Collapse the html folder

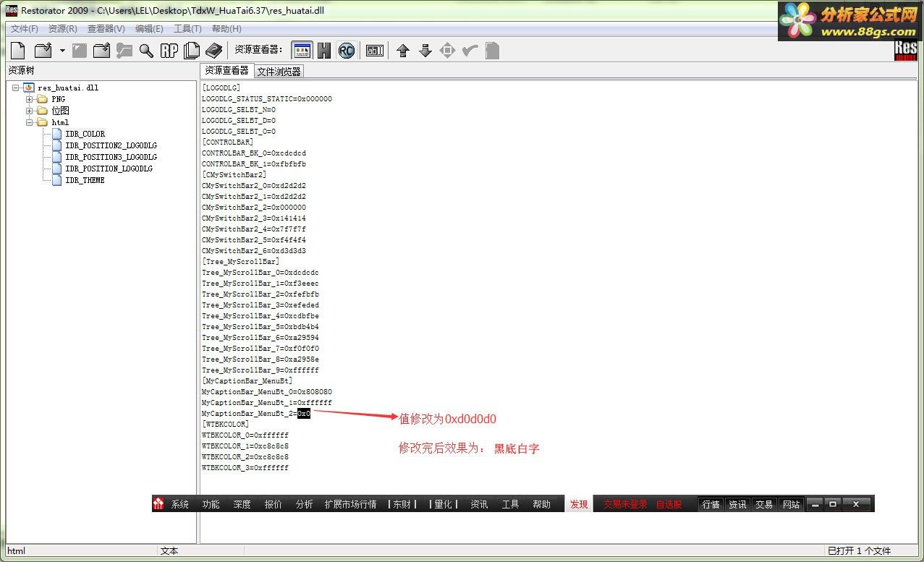[x=30, y=122]
